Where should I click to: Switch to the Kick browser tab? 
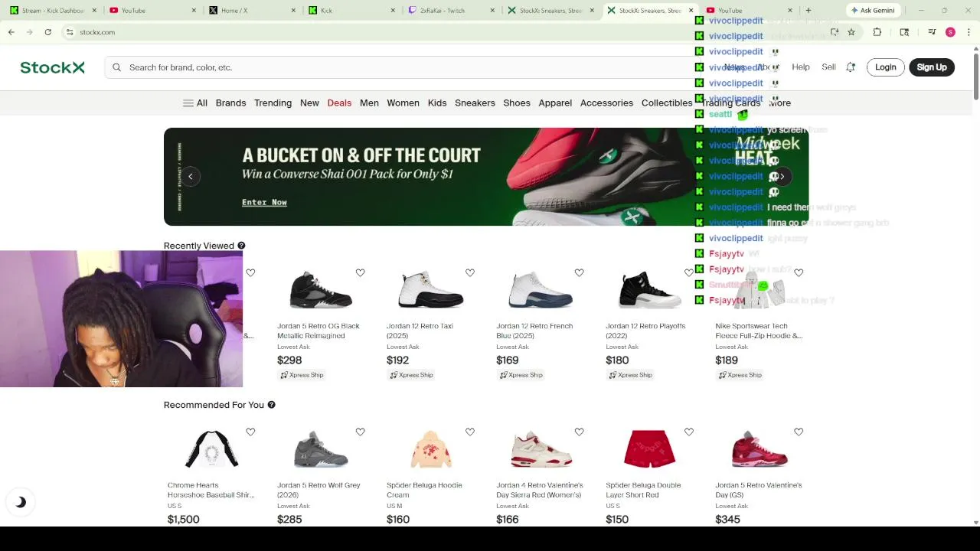351,10
